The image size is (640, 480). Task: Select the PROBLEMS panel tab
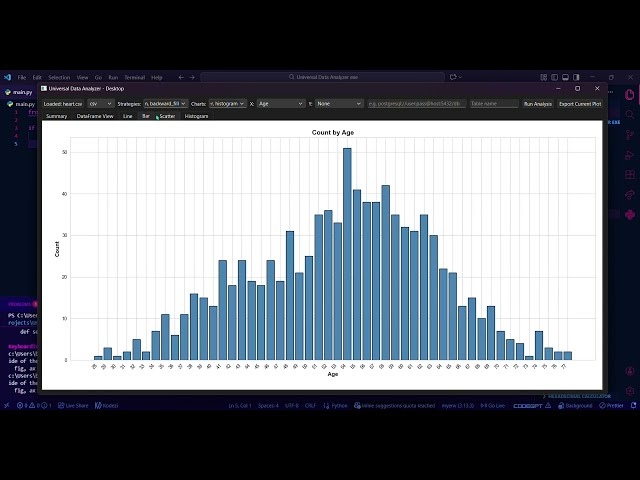click(20, 304)
